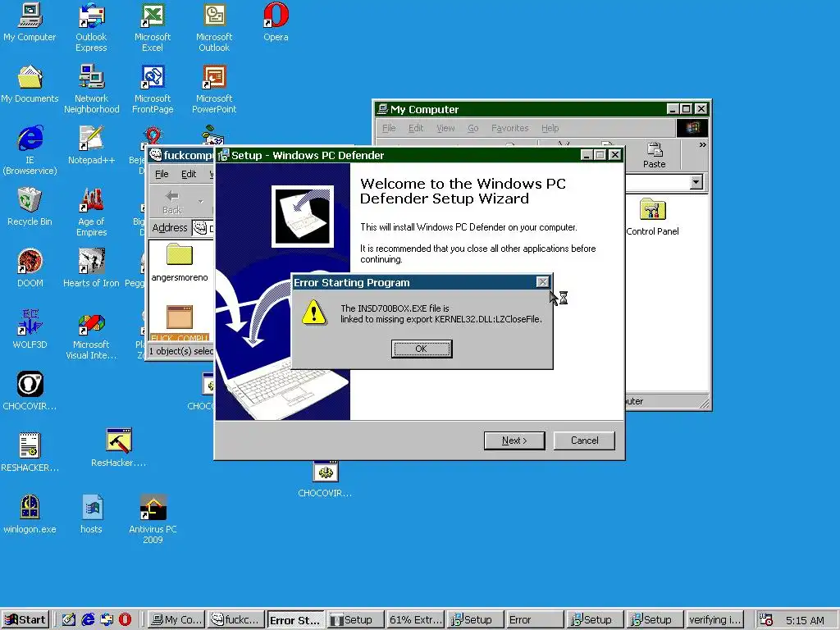Click the Opera browser desktop icon
Viewport: 840px width, 630px height.
[x=276, y=22]
